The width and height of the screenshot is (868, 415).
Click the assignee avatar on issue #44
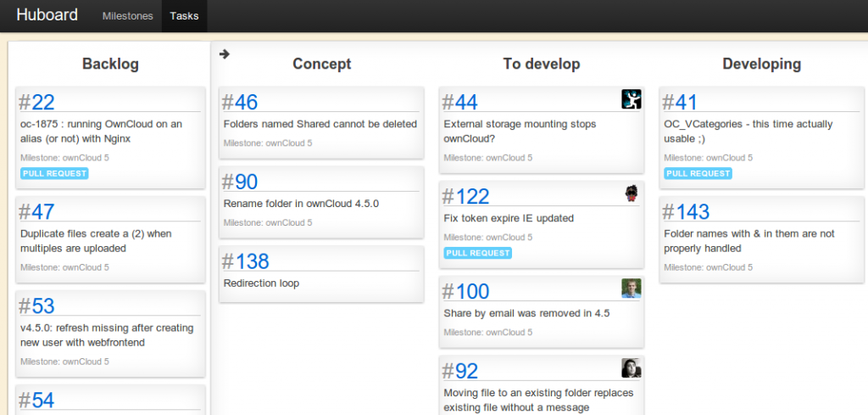631,99
